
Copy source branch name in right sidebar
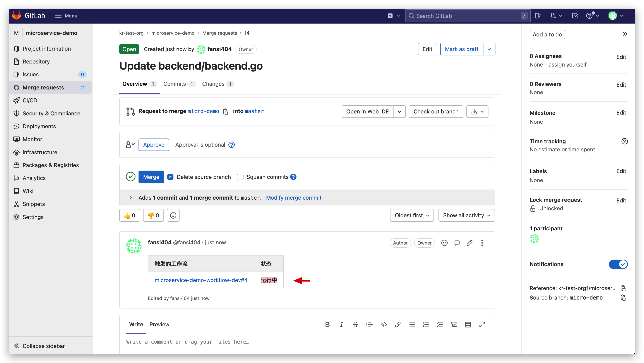pyautogui.click(x=623, y=298)
